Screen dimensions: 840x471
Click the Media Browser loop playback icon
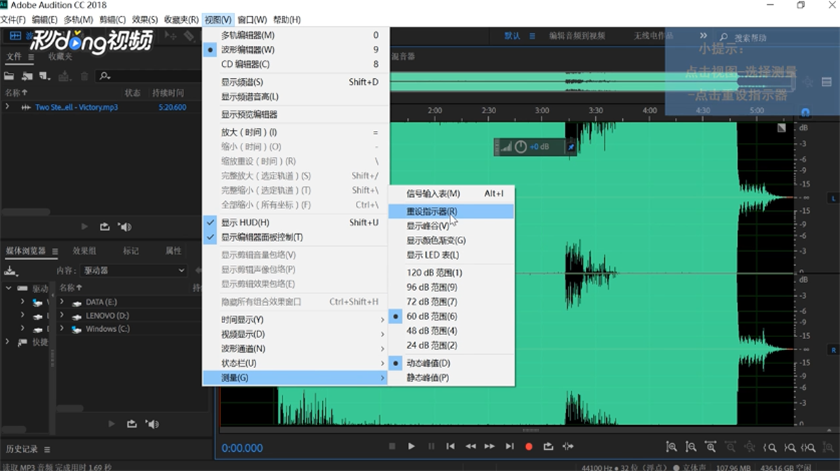coord(132,424)
